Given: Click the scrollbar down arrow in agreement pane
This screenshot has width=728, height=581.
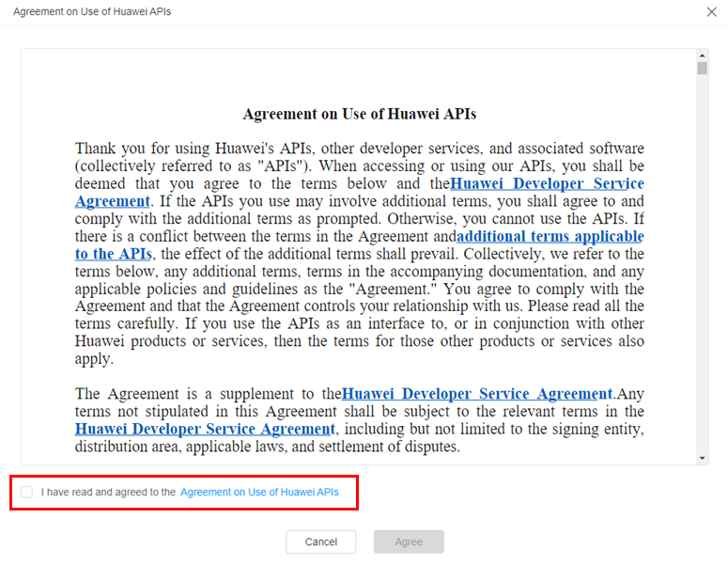Looking at the screenshot, I should pyautogui.click(x=702, y=458).
